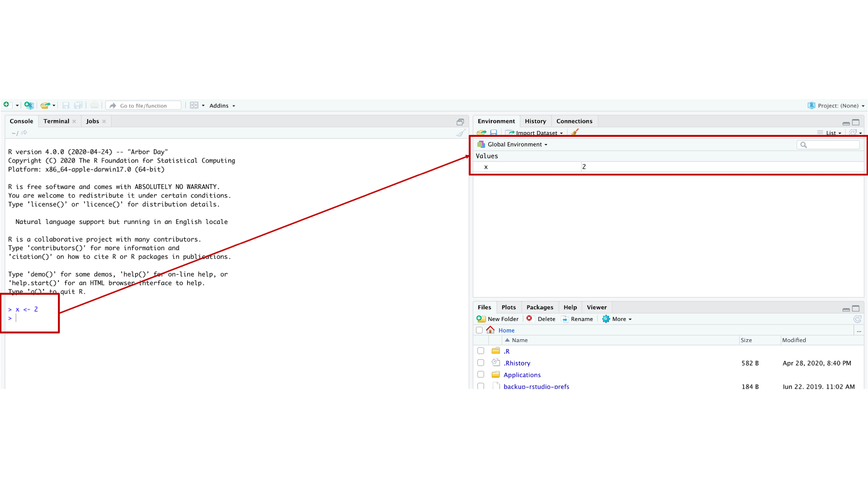Check the .R folder checkbox

pyautogui.click(x=481, y=351)
